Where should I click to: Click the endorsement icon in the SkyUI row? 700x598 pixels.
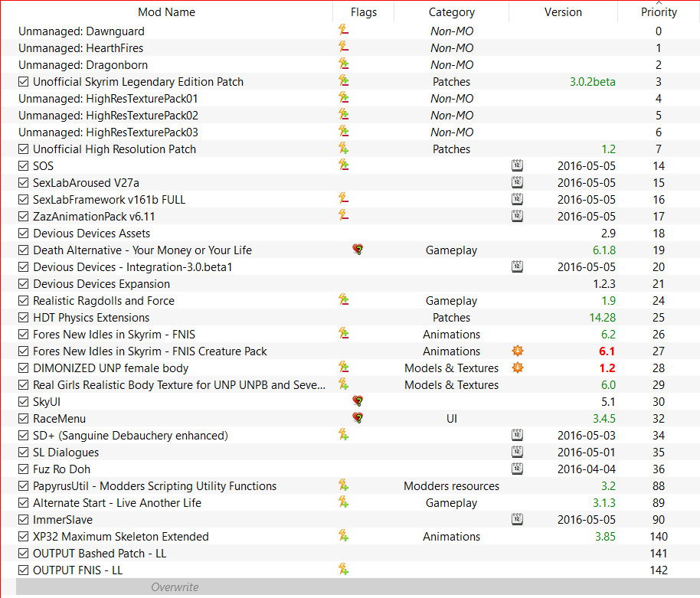tap(357, 401)
